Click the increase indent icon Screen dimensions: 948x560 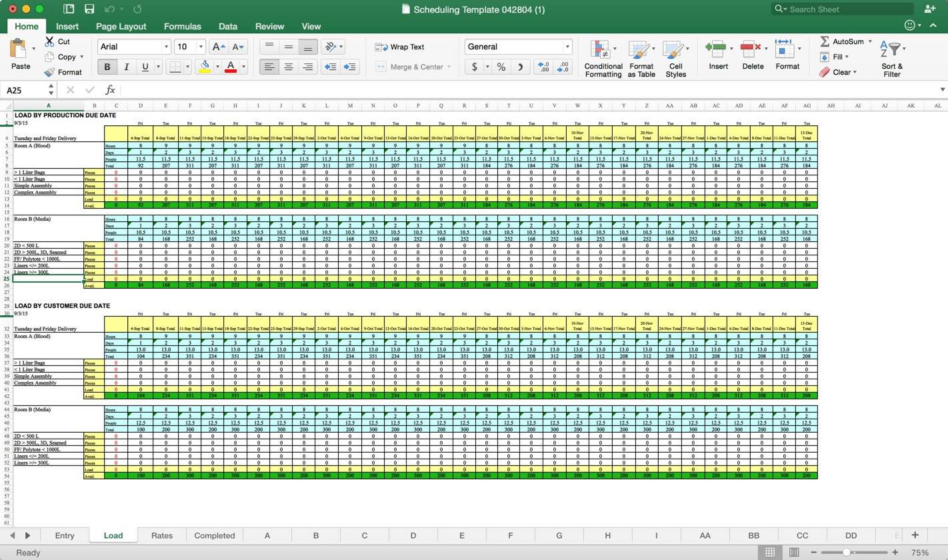pyautogui.click(x=349, y=67)
